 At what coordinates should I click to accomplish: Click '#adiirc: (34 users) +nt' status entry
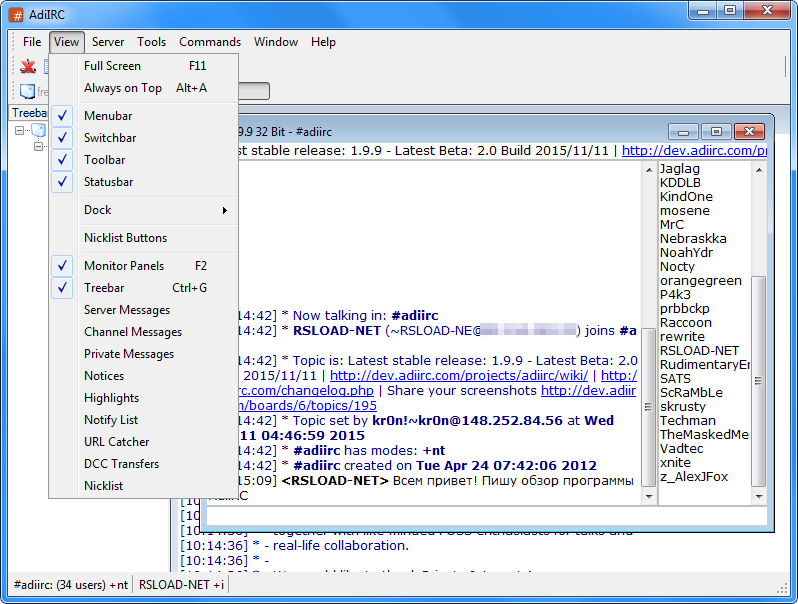tap(71, 585)
